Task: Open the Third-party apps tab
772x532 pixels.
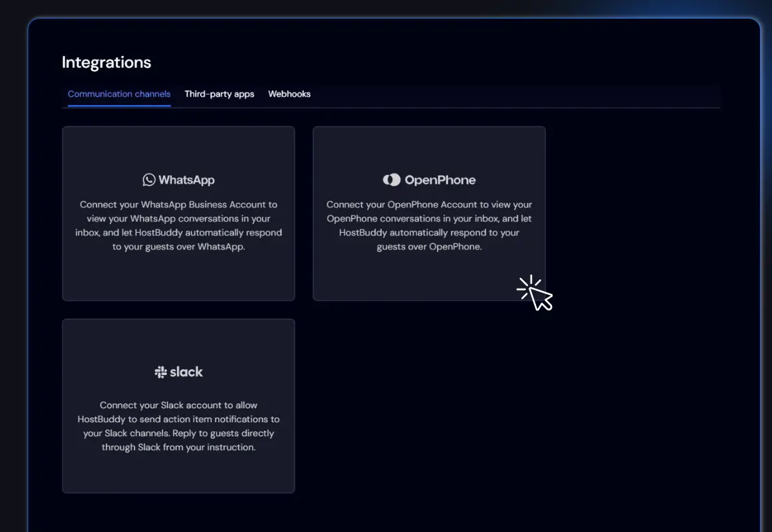Action: [x=219, y=94]
